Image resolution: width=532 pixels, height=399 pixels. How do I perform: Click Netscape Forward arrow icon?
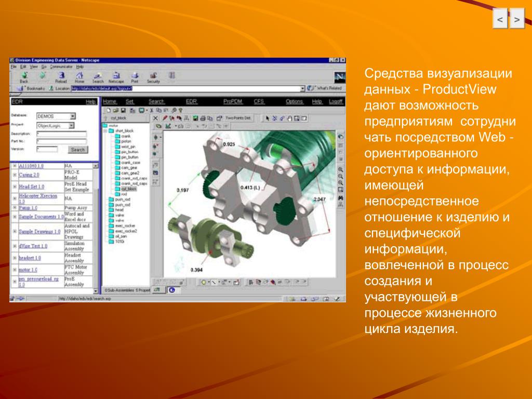tap(43, 75)
